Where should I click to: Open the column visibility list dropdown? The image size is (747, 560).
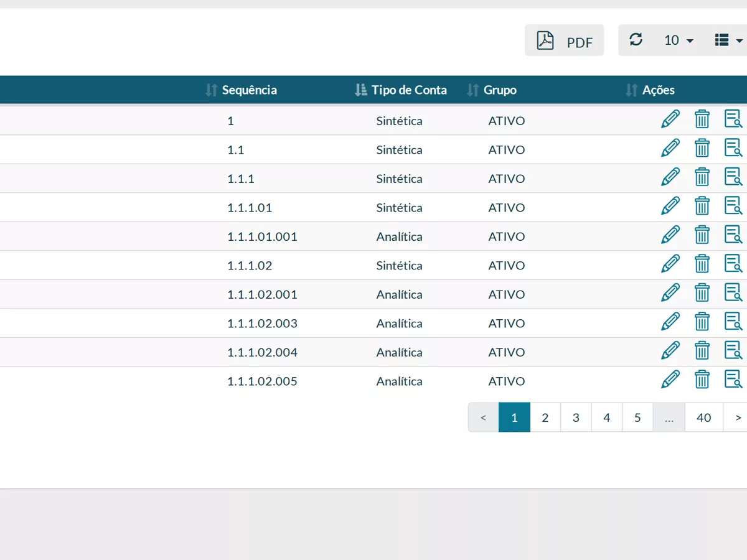729,40
